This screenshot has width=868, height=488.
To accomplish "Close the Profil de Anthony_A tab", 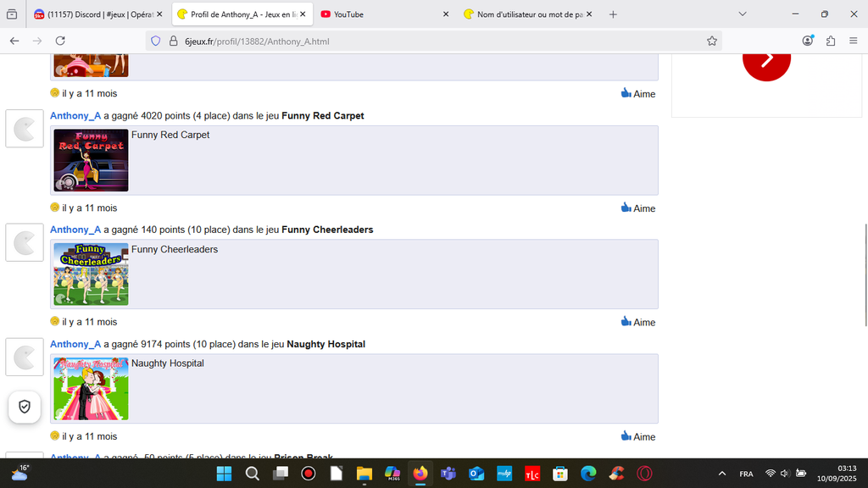I will (303, 14).
